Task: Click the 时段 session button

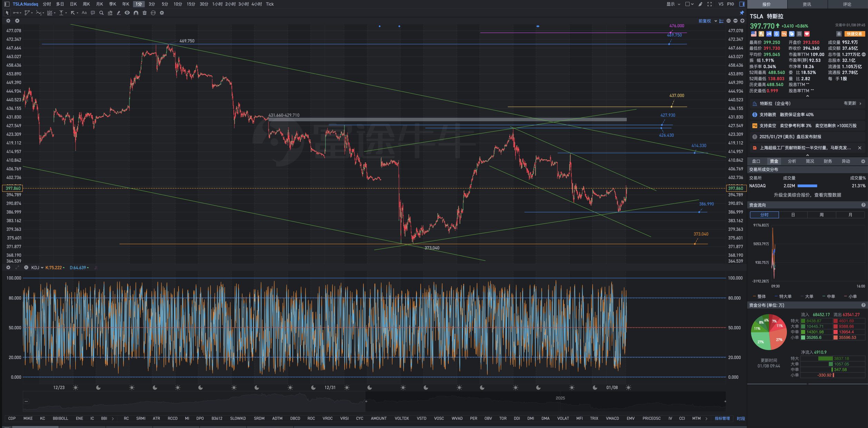Action: point(741,418)
